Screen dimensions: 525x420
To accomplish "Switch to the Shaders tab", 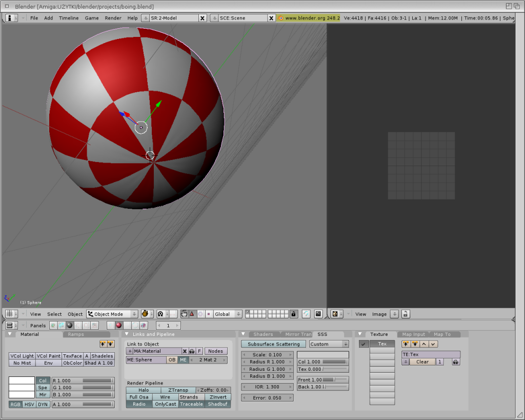I will 263,334.
